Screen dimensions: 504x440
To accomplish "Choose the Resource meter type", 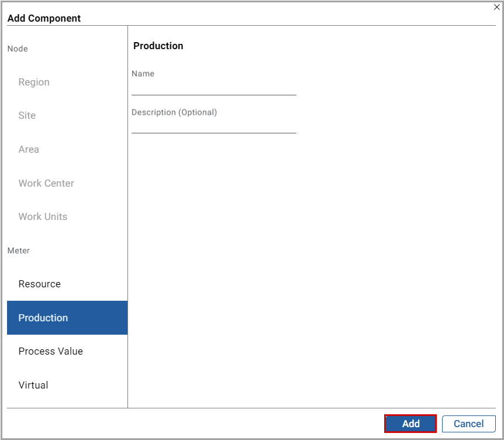I will click(x=40, y=284).
